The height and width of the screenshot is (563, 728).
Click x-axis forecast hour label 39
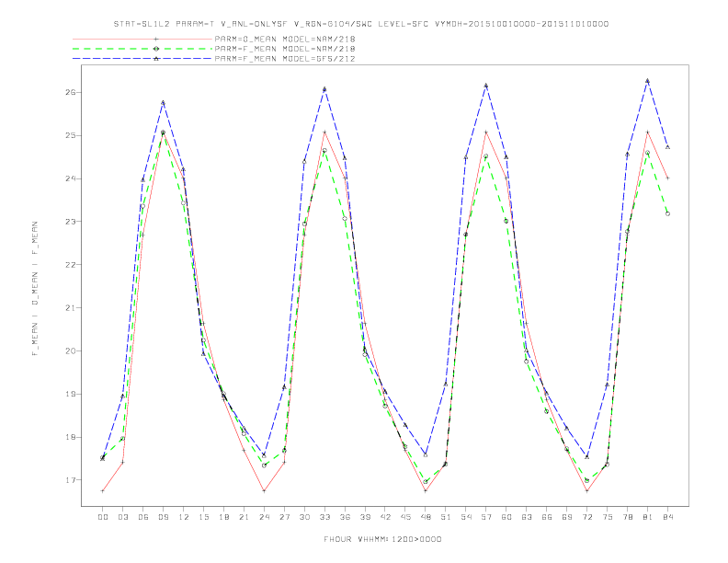pyautogui.click(x=365, y=517)
